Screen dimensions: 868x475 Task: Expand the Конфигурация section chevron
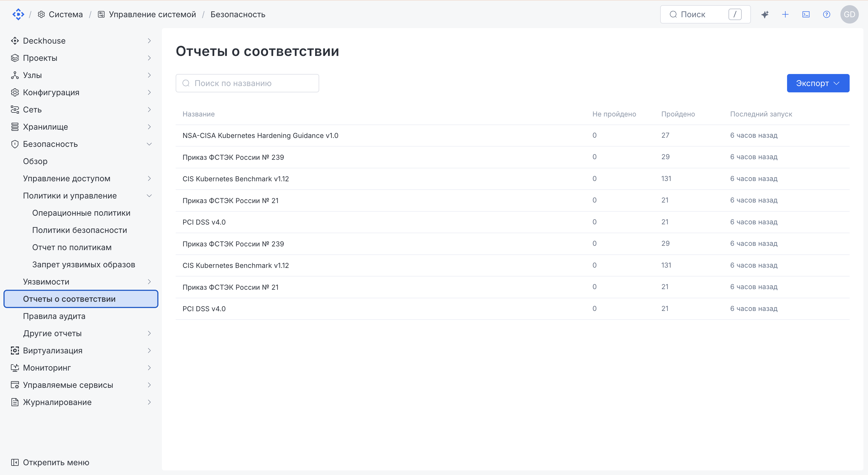click(x=149, y=92)
